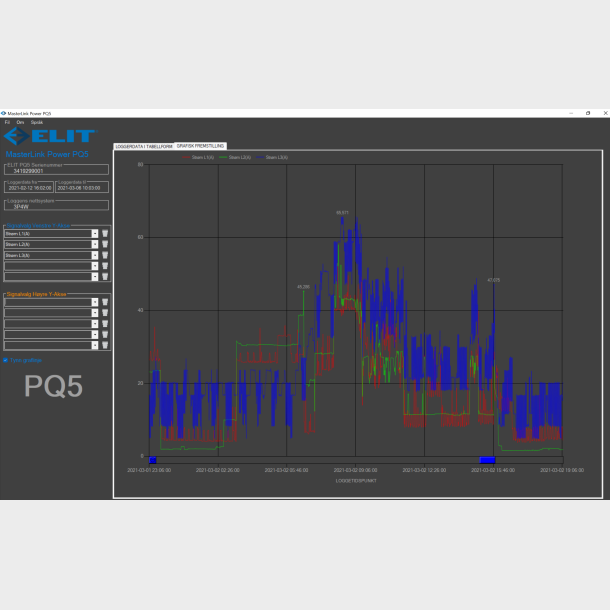Open the Fil menu
The image size is (610, 610).
coord(7,122)
